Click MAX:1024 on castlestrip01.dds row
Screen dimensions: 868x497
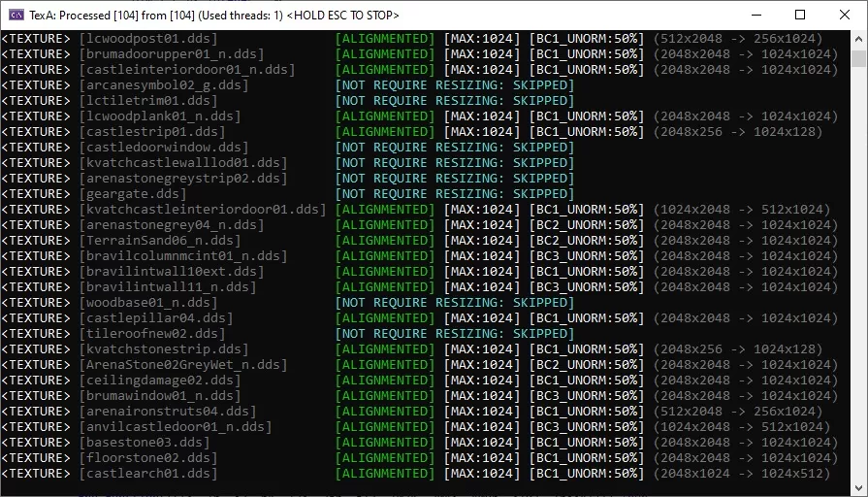click(x=482, y=132)
